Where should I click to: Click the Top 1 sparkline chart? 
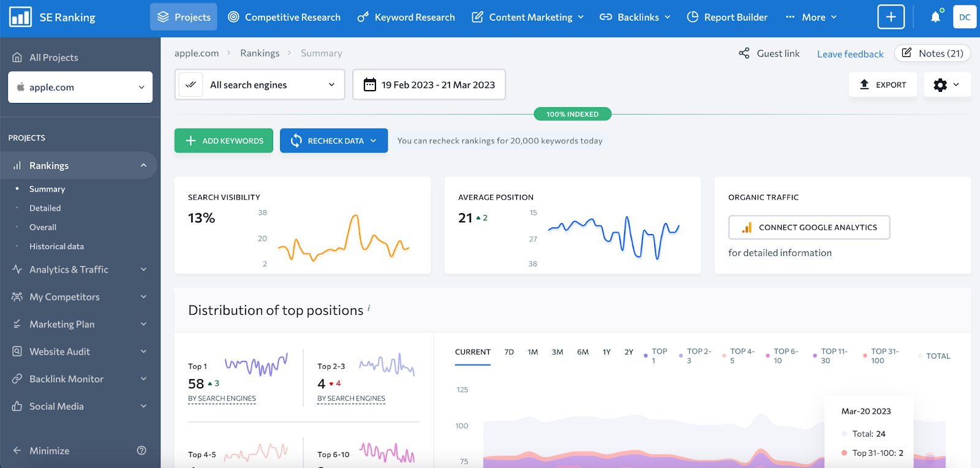pyautogui.click(x=256, y=364)
